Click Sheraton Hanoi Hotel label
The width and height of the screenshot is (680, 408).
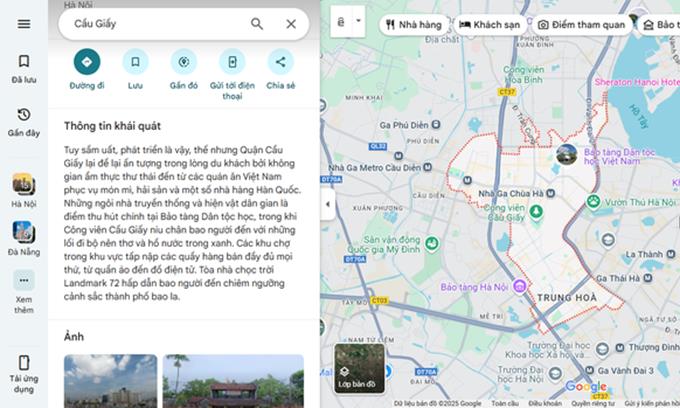pos(637,82)
